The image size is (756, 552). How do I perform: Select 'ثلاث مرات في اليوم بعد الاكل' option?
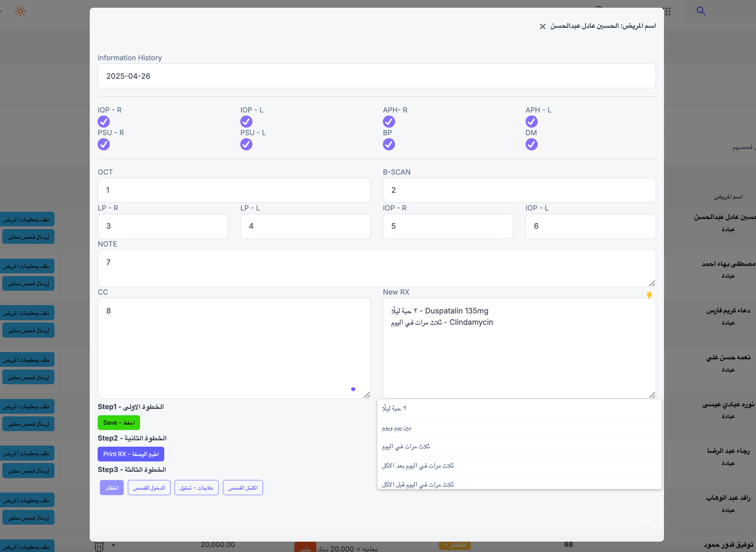click(x=519, y=466)
